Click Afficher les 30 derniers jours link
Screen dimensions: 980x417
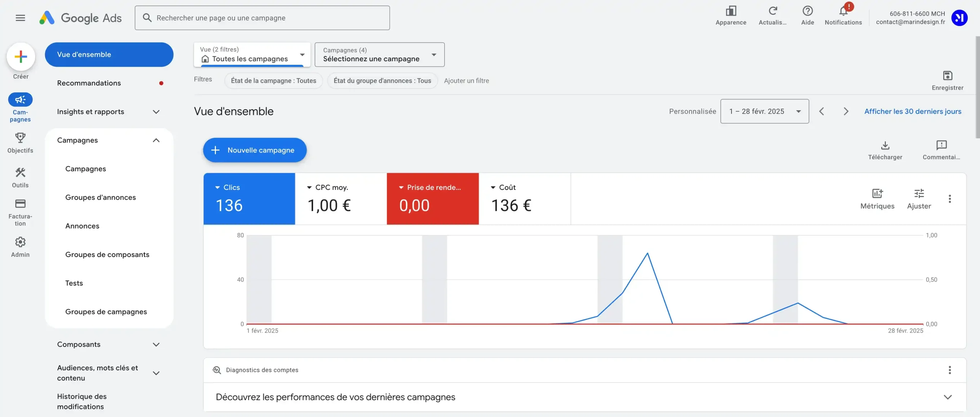coord(913,111)
